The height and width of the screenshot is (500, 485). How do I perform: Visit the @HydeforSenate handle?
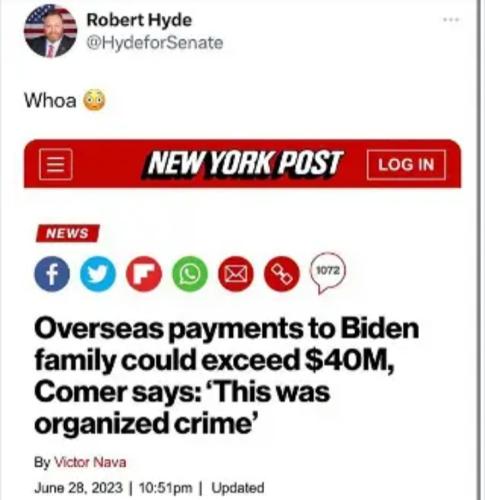pos(155,43)
